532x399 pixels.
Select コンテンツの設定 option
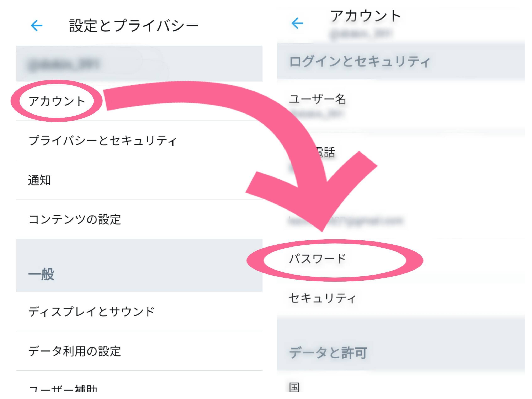75,219
